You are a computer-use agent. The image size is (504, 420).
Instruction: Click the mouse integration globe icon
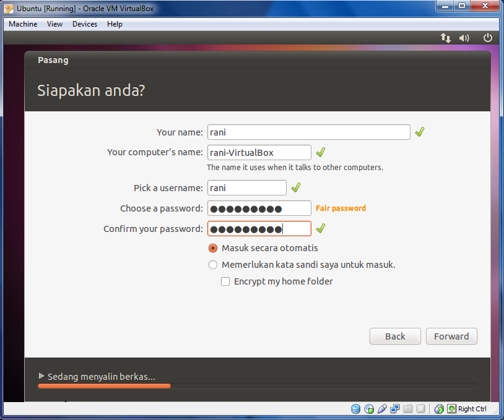(439, 409)
